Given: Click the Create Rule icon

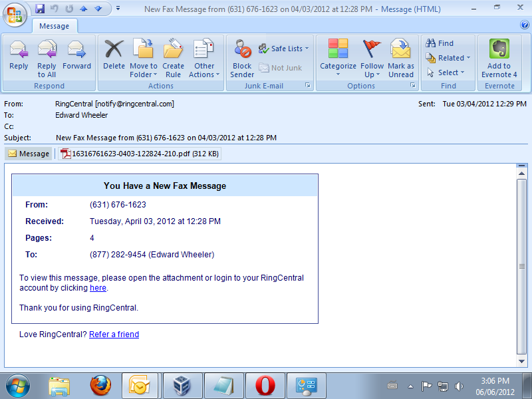Looking at the screenshot, I should pos(173,58).
